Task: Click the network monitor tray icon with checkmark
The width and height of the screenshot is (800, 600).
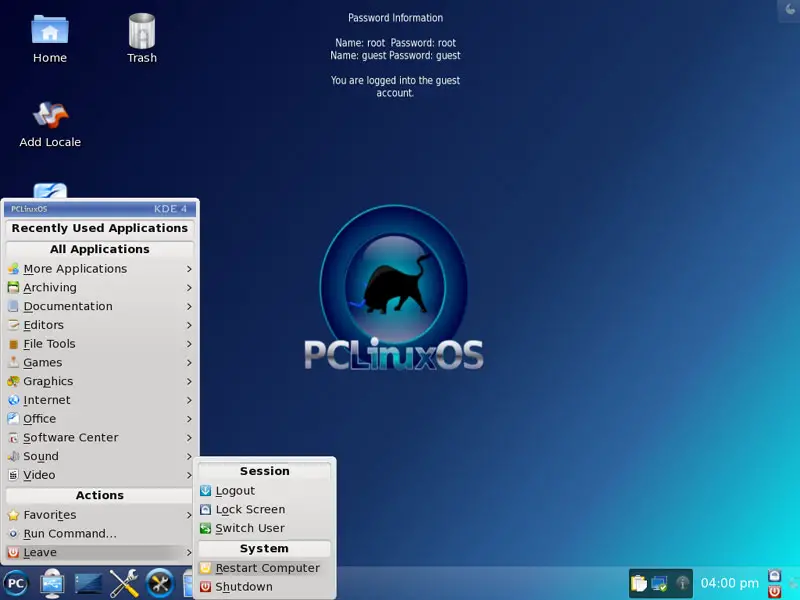Action: [659, 583]
